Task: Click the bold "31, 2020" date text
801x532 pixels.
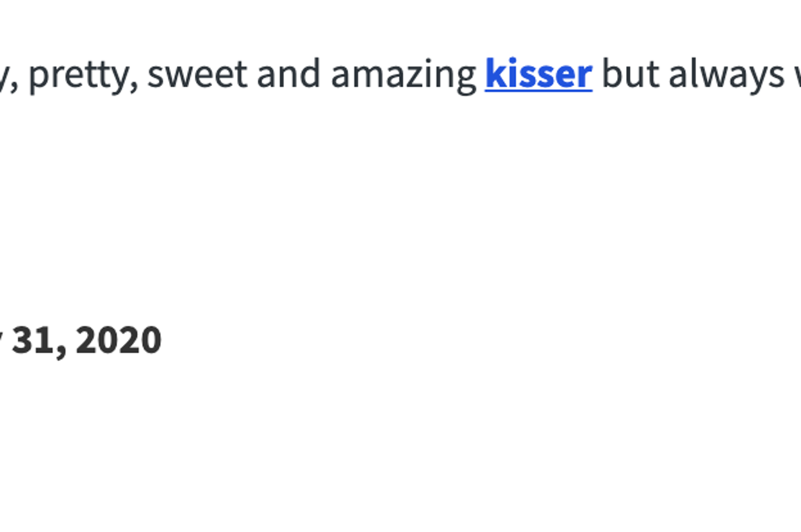Action: [x=87, y=340]
